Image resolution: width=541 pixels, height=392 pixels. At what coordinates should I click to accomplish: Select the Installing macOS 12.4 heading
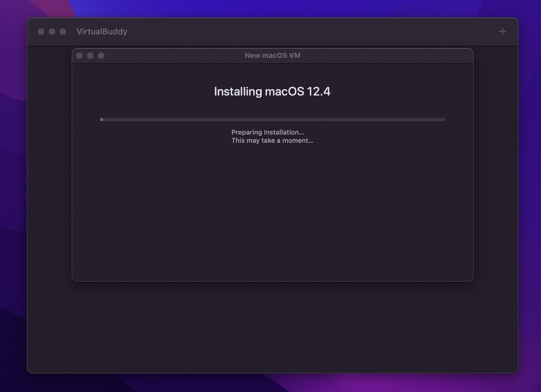(x=273, y=91)
